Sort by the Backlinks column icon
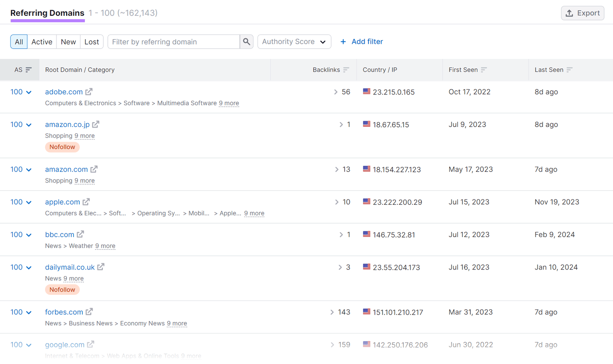This screenshot has width=613, height=364. (x=346, y=70)
